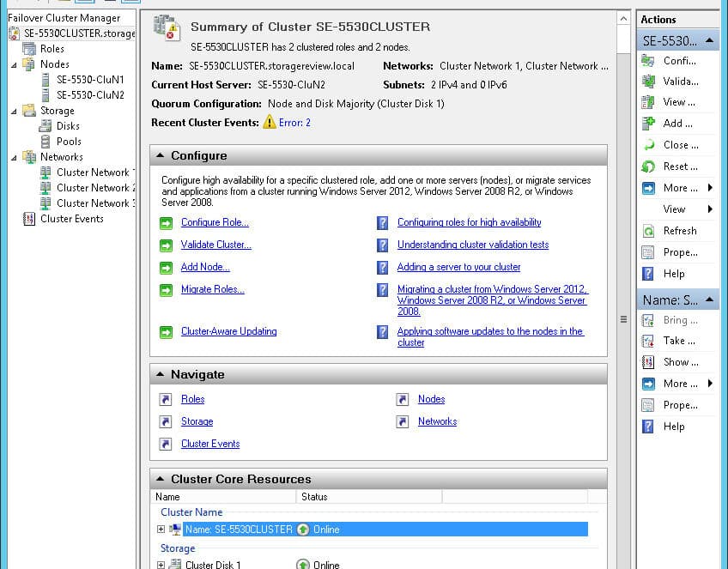Click the Show action icon in Name section

[647, 362]
